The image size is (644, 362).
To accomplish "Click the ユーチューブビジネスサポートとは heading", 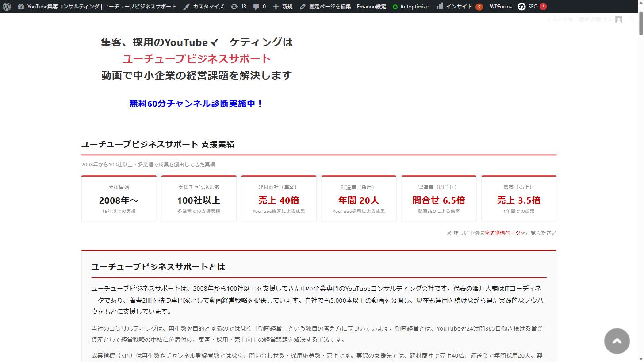I will pyautogui.click(x=158, y=267).
